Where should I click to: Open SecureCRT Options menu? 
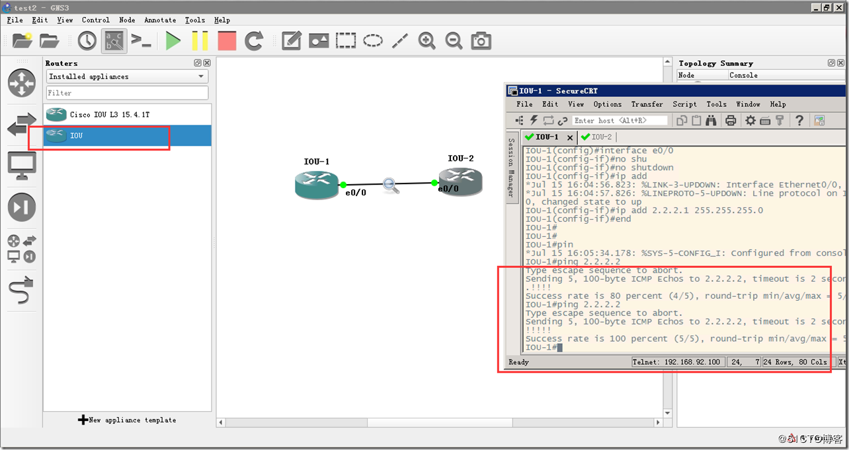(x=608, y=104)
